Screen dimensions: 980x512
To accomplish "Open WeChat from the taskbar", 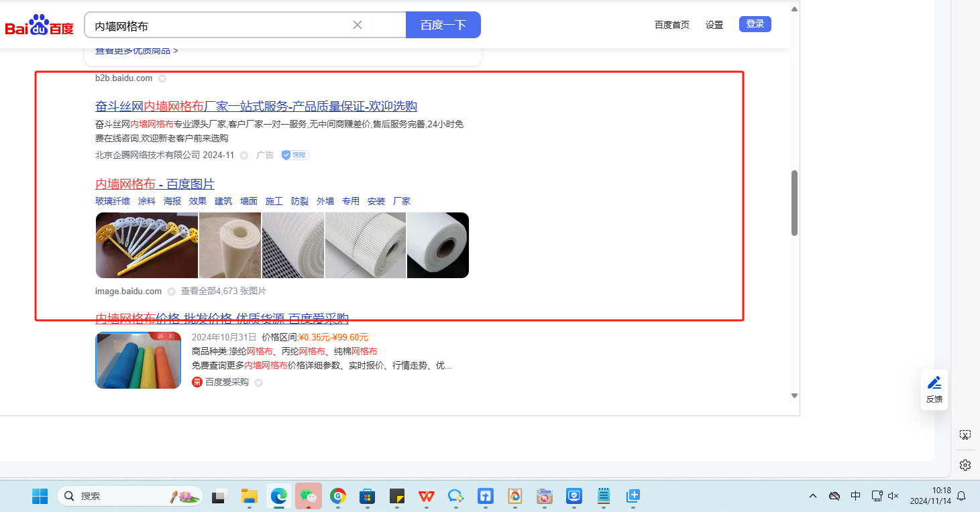I will (x=309, y=496).
